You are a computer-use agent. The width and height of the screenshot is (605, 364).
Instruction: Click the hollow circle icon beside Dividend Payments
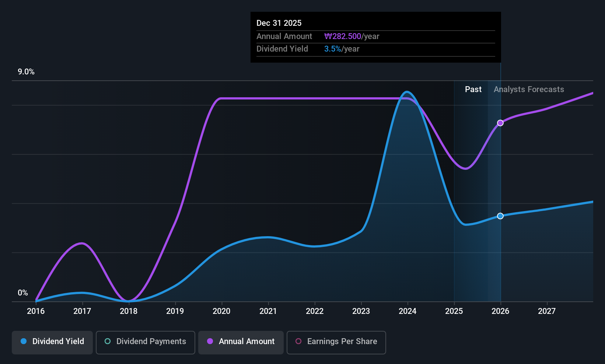(x=108, y=341)
